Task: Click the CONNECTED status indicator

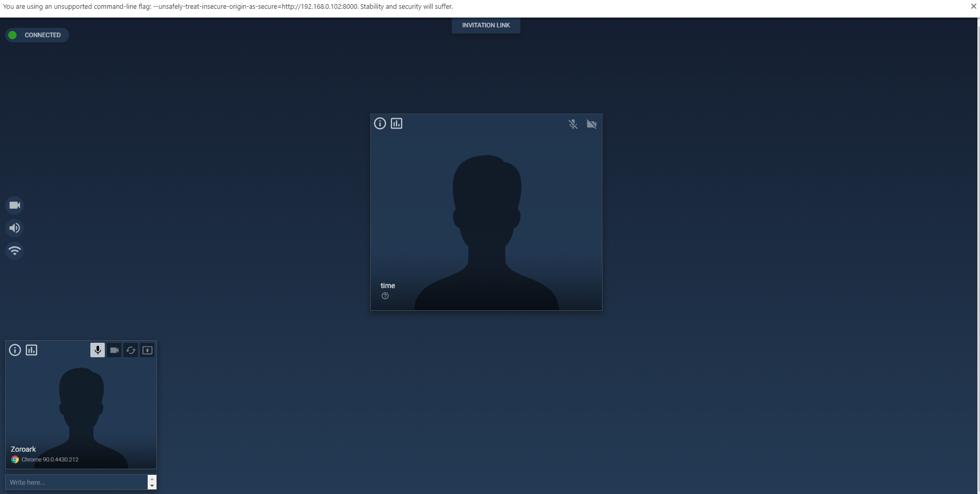Action: click(37, 35)
